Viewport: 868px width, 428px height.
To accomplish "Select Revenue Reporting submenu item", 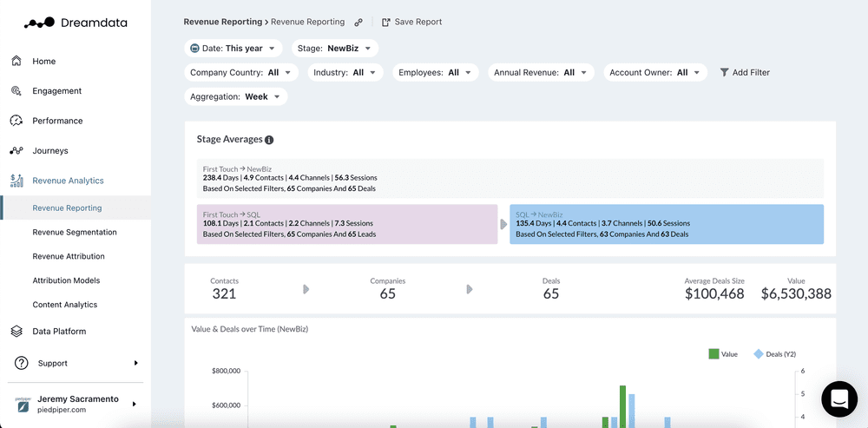I will point(76,208).
